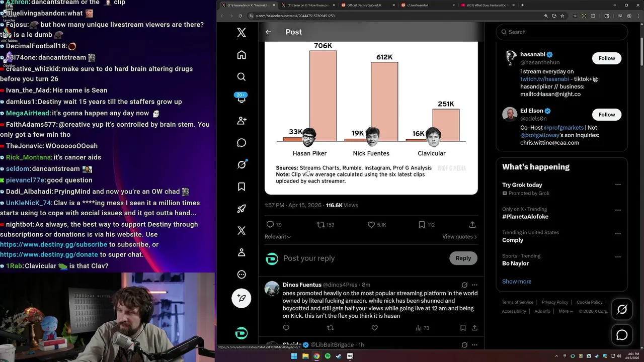Open Grok icon in sidebar

tap(242, 164)
